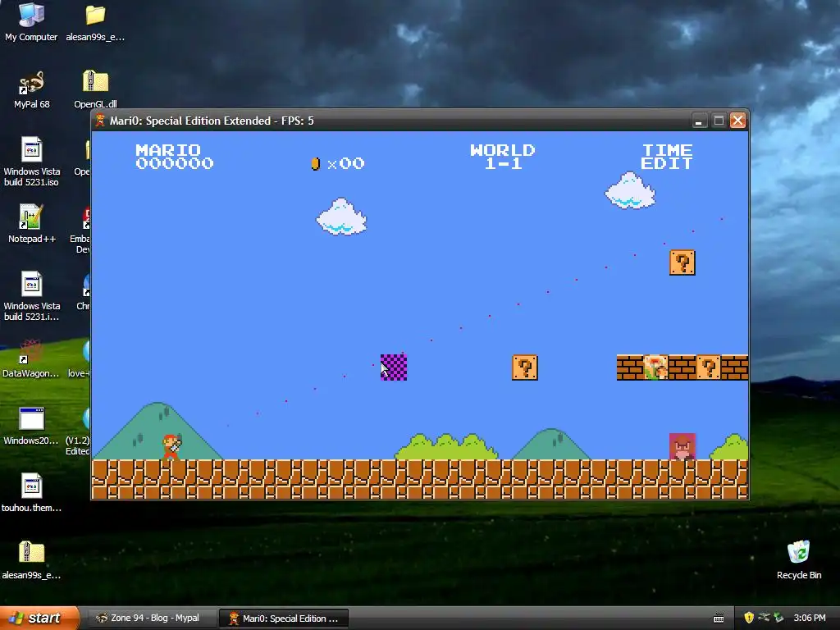The width and height of the screenshot is (840, 630).
Task: Click the Mari0 title bar app icon
Action: (x=99, y=121)
